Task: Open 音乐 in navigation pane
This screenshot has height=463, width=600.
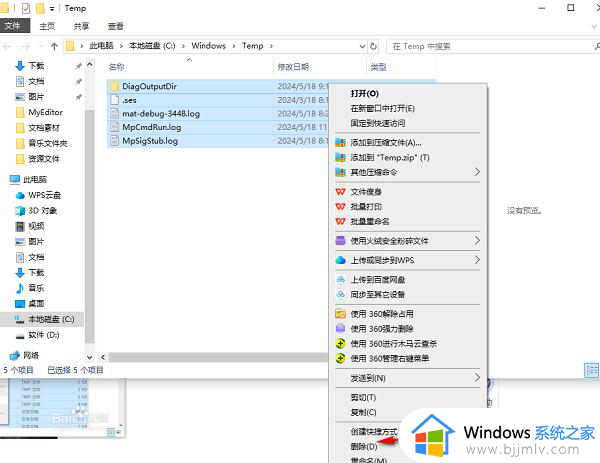Action: click(x=36, y=288)
